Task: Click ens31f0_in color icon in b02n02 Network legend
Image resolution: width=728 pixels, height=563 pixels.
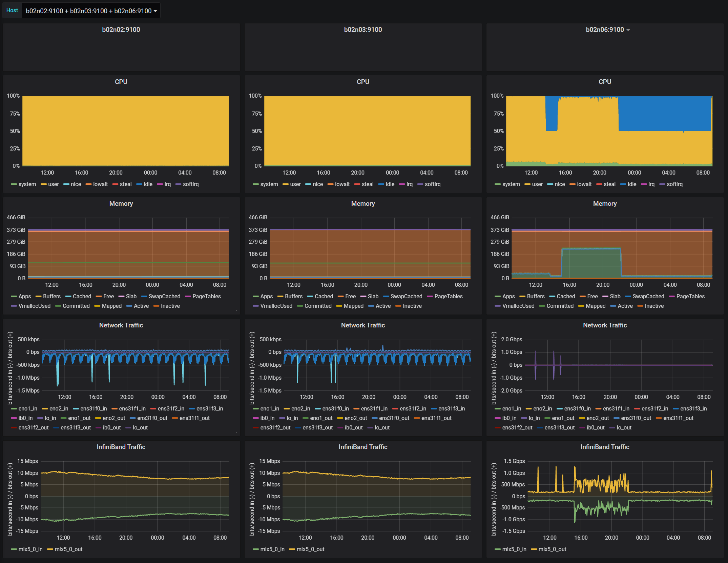Action: tap(76, 409)
